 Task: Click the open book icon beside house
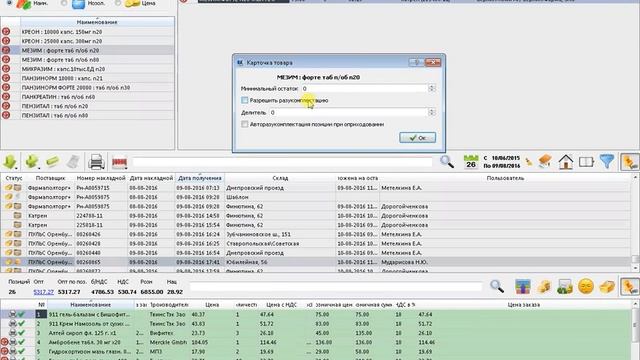click(587, 162)
